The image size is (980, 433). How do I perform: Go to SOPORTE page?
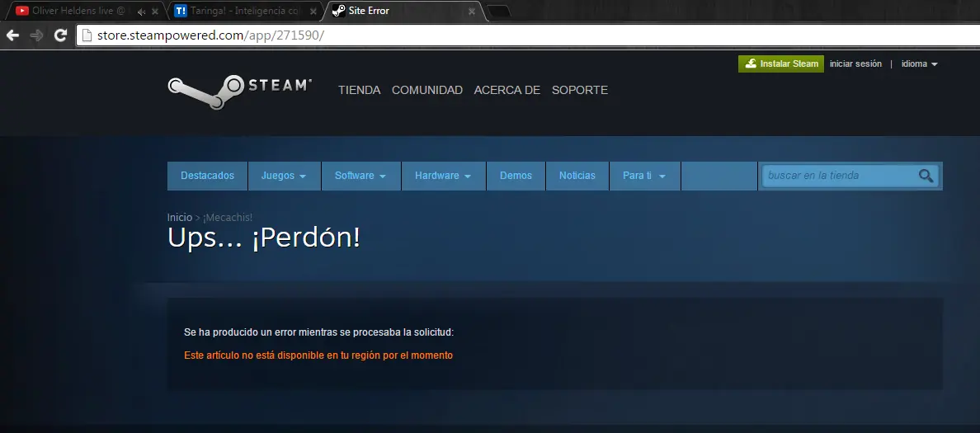(579, 90)
